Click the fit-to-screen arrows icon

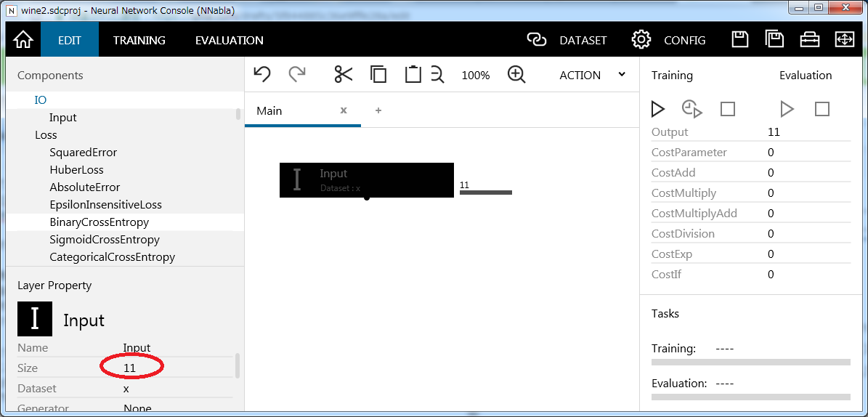[845, 40]
